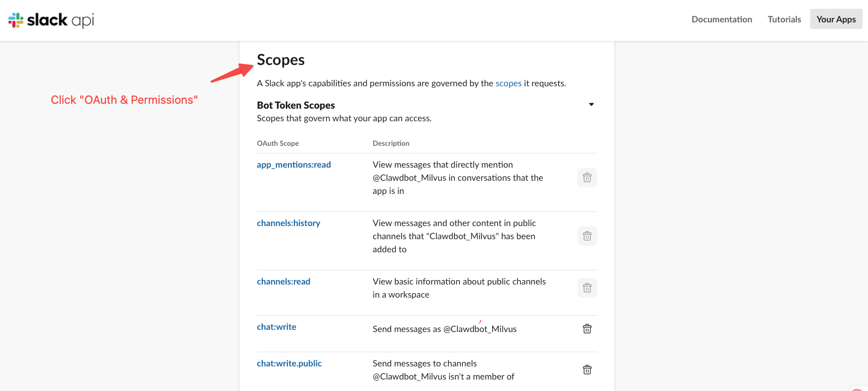This screenshot has width=868, height=391.
Task: Click the channels:read scope link
Action: [284, 282]
